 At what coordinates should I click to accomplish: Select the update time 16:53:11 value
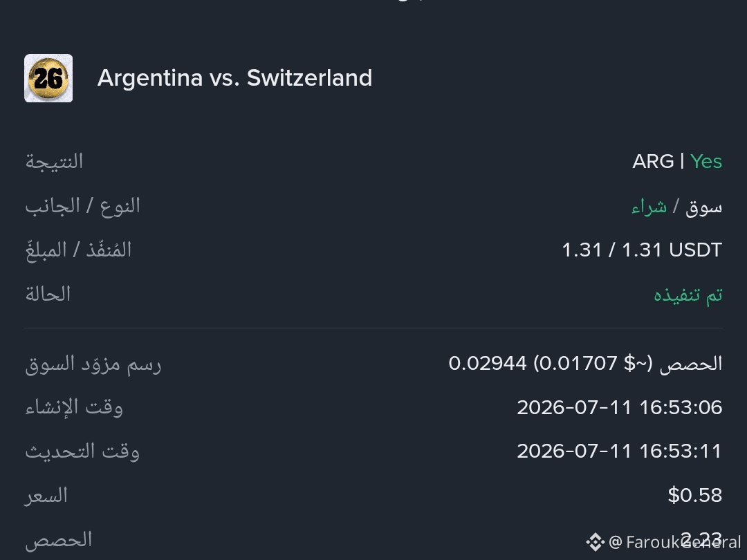click(x=620, y=451)
